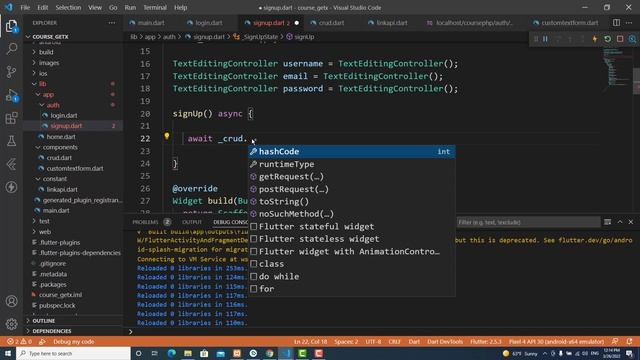Open the Manage settings gear
This screenshot has height=360, width=640.
tap(11, 324)
